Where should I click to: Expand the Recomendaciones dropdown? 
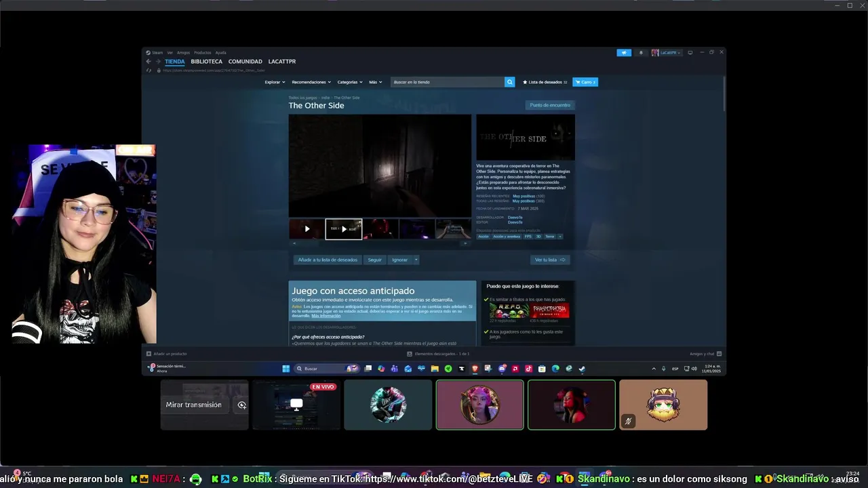[x=311, y=82]
